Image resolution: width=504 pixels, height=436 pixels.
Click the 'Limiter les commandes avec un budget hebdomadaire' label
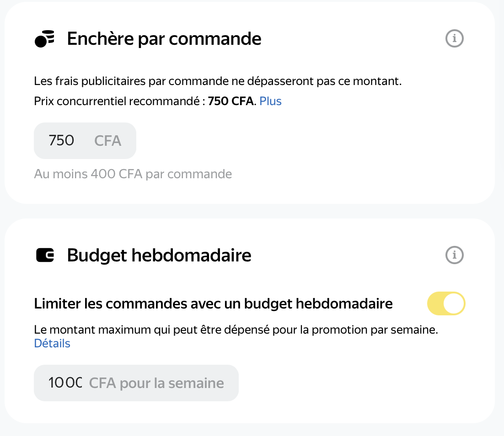pyautogui.click(x=214, y=304)
